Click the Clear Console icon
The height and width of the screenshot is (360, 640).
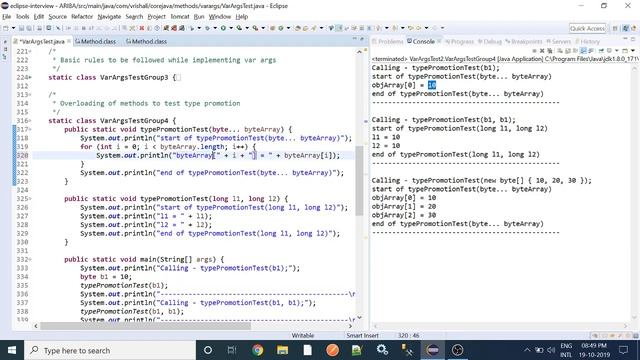point(560,51)
